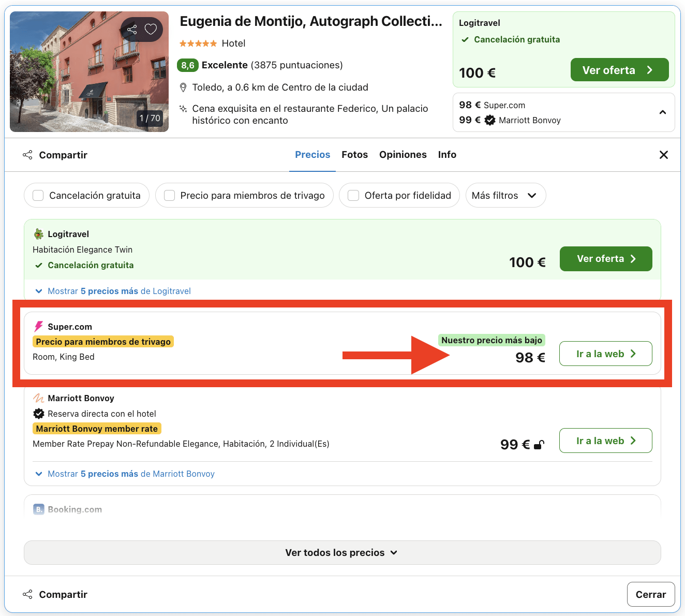The width and height of the screenshot is (685, 616).
Task: Tick the Cancelación gratuita filter checkbox
Action: (x=38, y=196)
